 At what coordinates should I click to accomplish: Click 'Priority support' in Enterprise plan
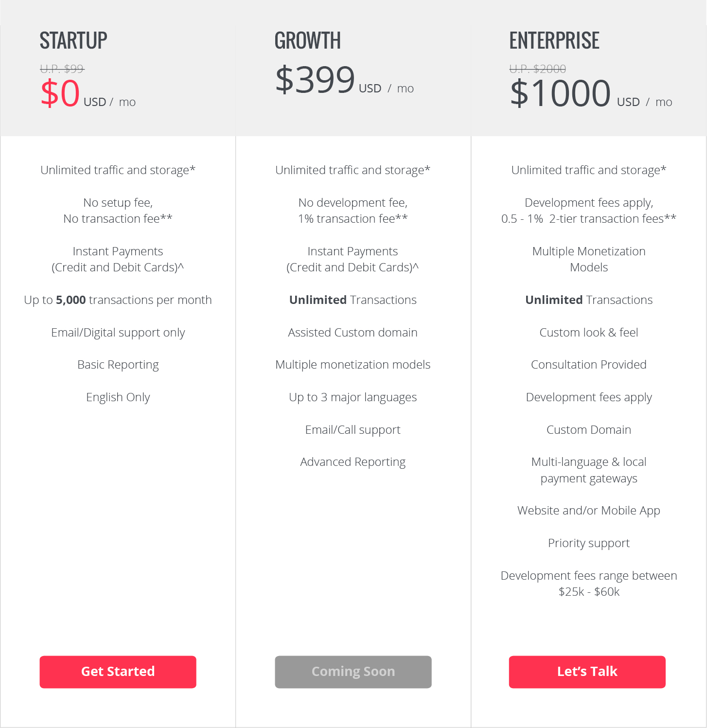coord(588,543)
